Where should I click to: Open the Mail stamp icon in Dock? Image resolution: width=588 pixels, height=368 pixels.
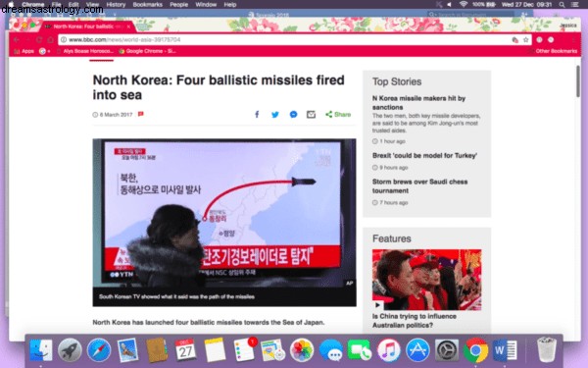tap(127, 350)
